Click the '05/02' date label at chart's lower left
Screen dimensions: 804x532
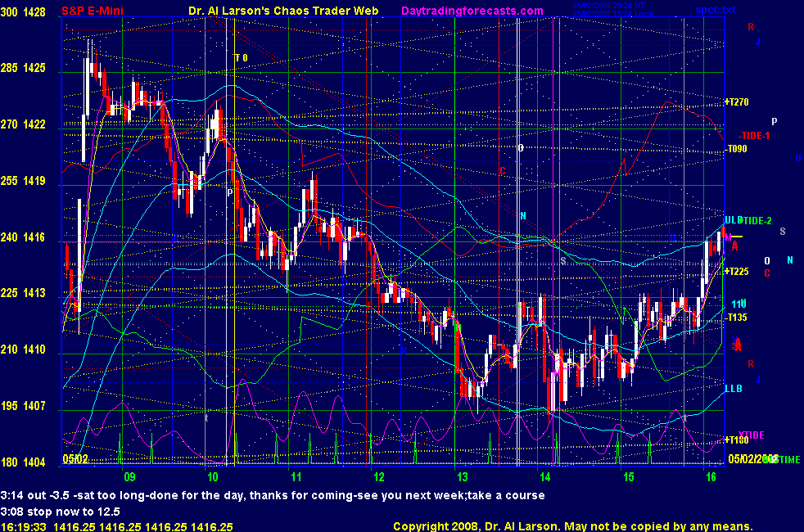(x=75, y=458)
